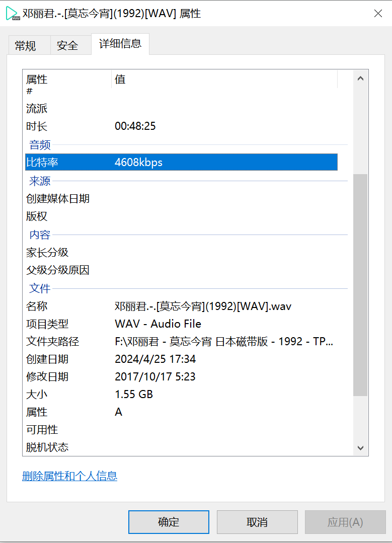This screenshot has height=543, width=392.
Task: Click the 值 column header
Action: click(224, 80)
